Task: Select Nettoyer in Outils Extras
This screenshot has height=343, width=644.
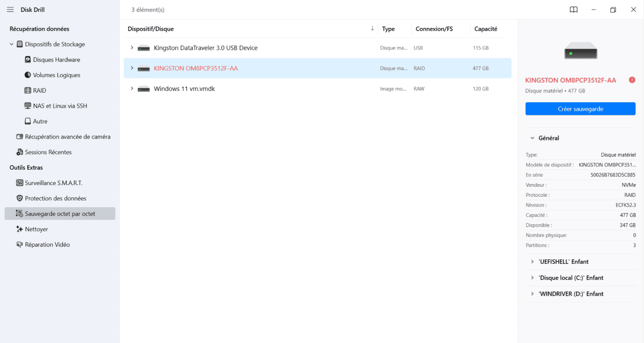Action: coord(36,229)
